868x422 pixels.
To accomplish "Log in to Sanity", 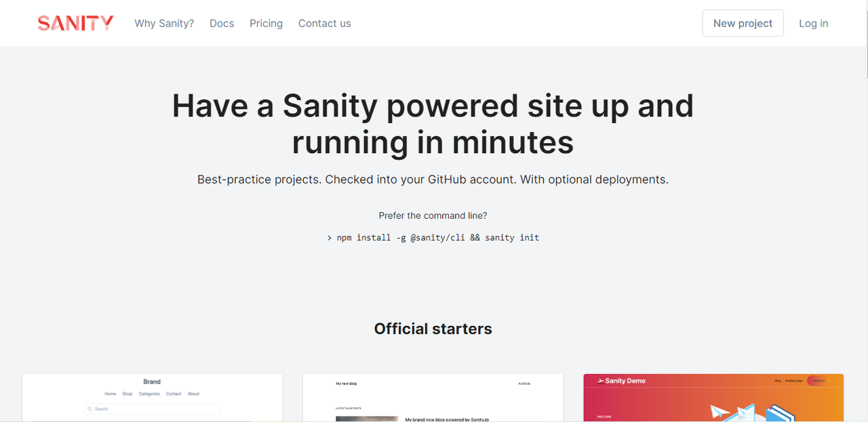I will pyautogui.click(x=813, y=23).
